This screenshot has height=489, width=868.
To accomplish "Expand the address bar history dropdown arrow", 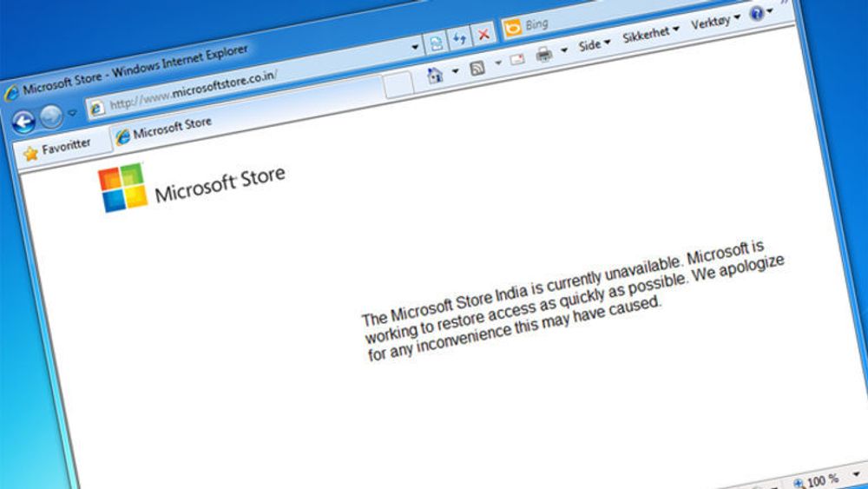I will [x=415, y=47].
